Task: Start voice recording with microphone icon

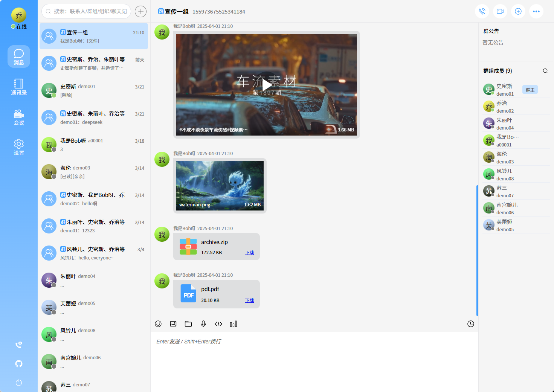Action: [203, 324]
